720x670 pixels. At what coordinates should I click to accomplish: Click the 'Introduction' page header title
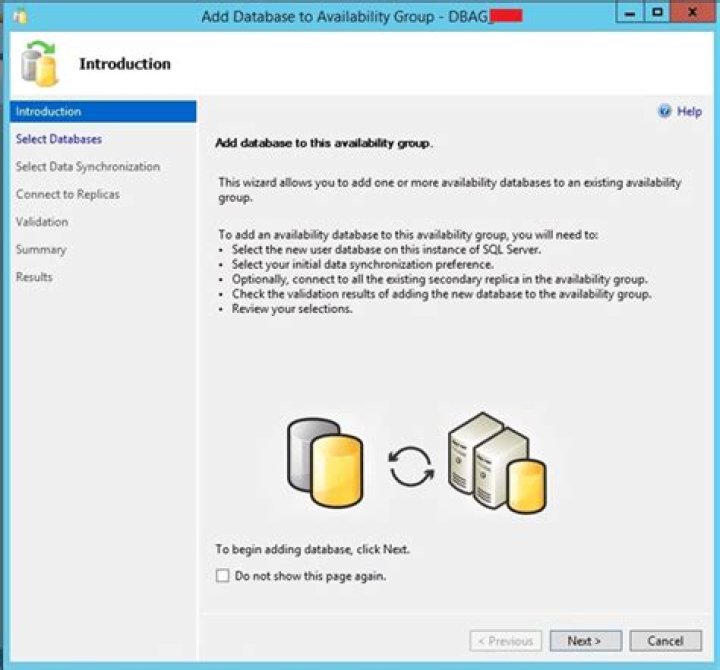click(125, 64)
